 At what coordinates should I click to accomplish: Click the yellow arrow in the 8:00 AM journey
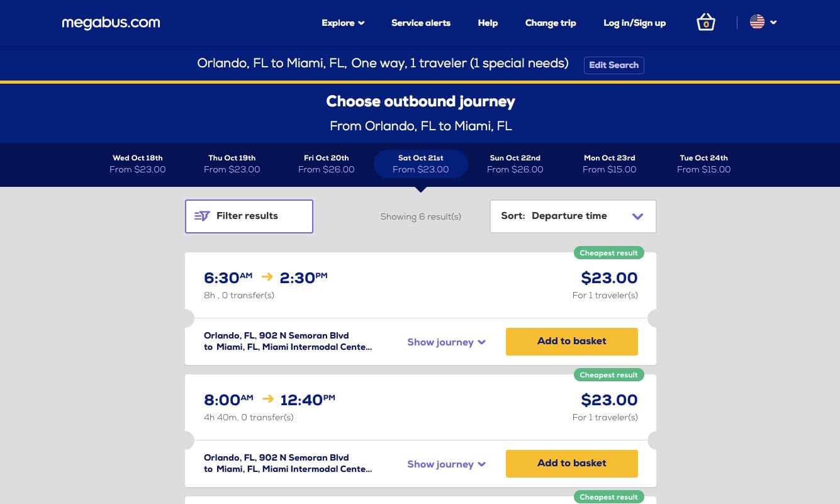pos(267,399)
